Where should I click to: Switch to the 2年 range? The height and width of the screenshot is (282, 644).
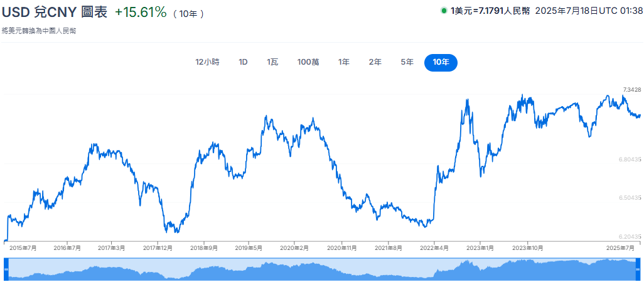click(375, 62)
